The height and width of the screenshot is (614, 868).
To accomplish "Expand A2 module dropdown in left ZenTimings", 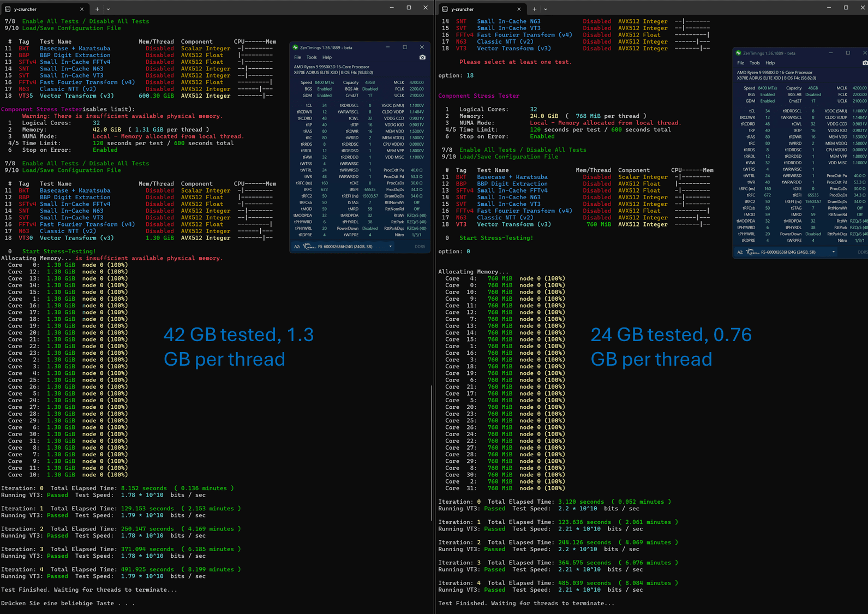I will tap(391, 247).
